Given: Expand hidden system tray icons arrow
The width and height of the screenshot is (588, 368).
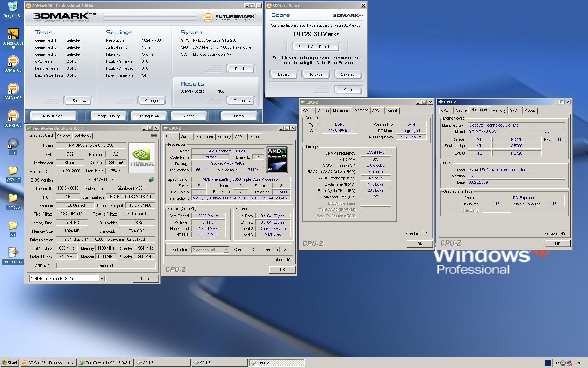Looking at the screenshot, I should [x=557, y=363].
